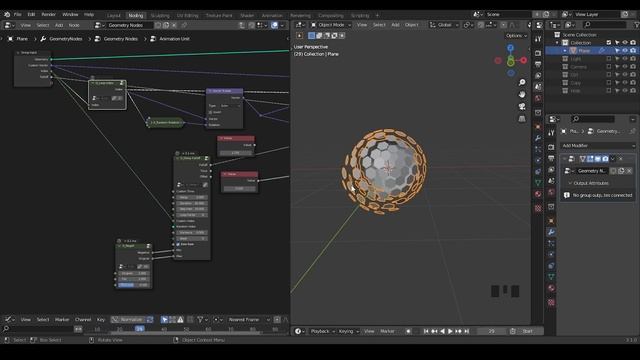Open the Nearest Frame snapping dropdown
Viewport: 640px width, 360px height.
249,320
